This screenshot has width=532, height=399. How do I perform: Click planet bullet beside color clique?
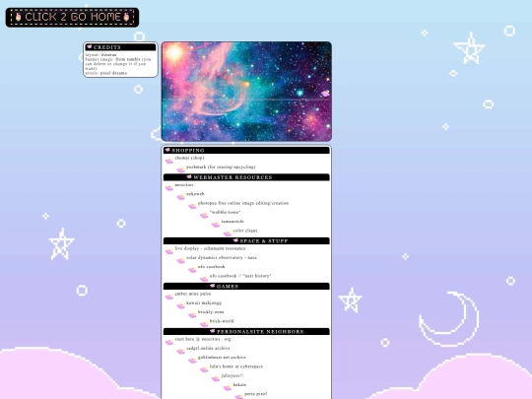click(x=228, y=233)
